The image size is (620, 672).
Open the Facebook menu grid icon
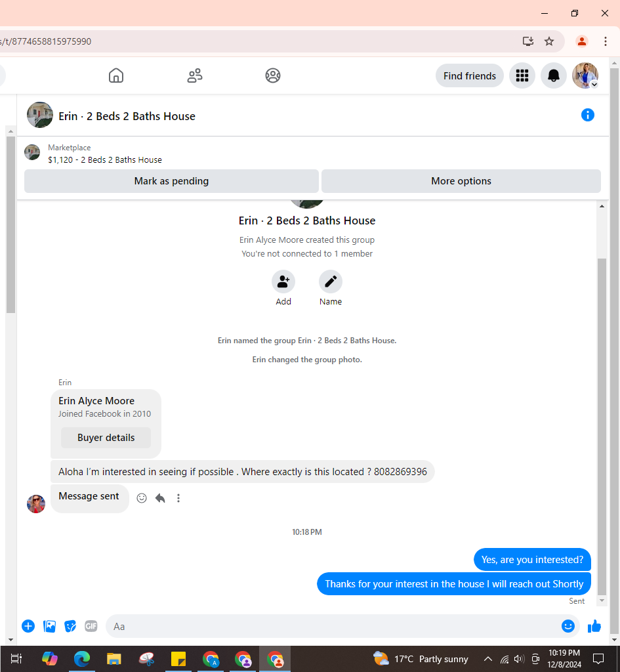point(522,76)
